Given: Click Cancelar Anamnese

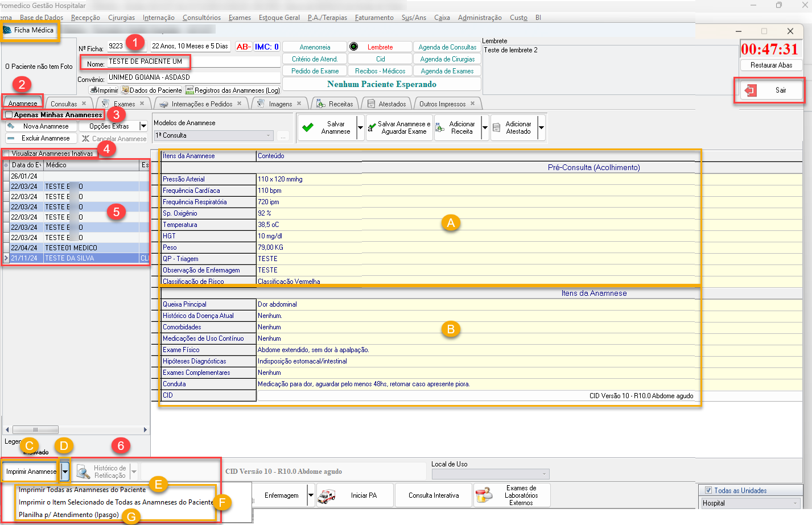Looking at the screenshot, I should pos(114,139).
